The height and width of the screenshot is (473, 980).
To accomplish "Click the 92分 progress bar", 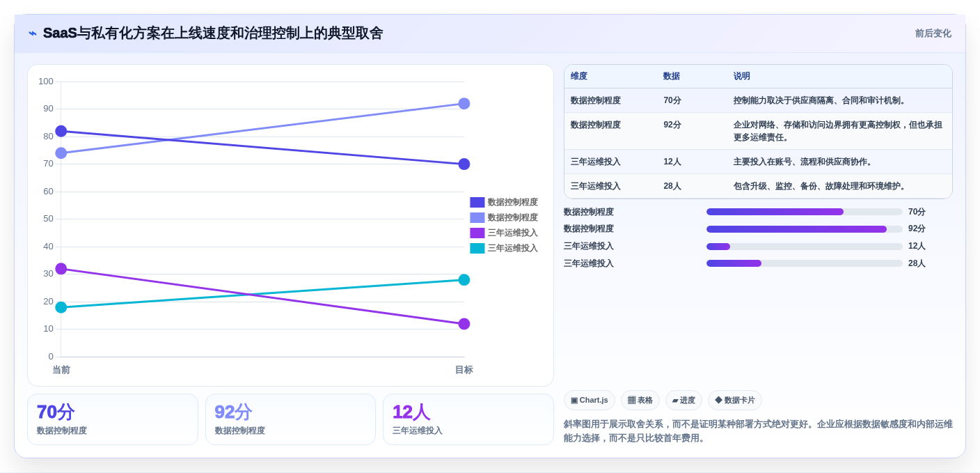I will click(x=805, y=229).
